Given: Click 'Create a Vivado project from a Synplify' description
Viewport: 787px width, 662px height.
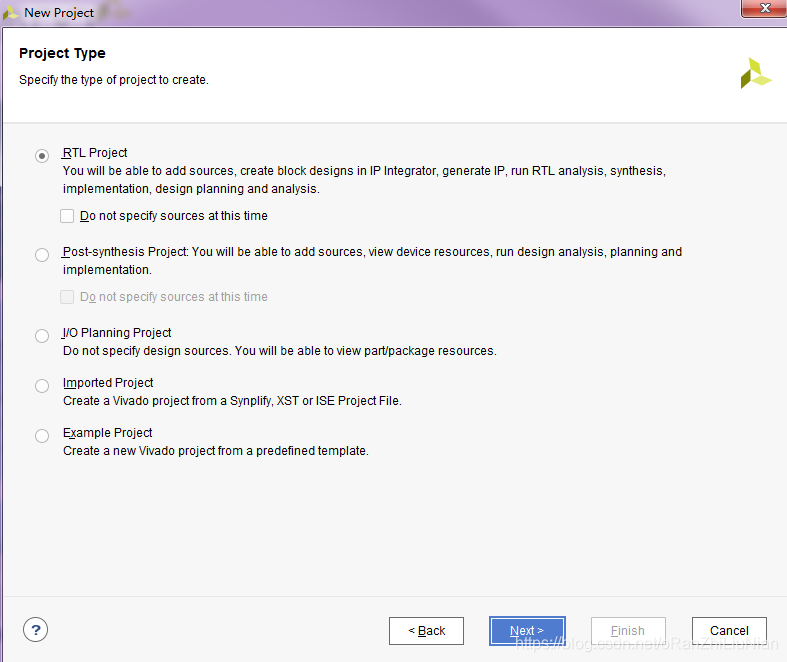Looking at the screenshot, I should (232, 401).
